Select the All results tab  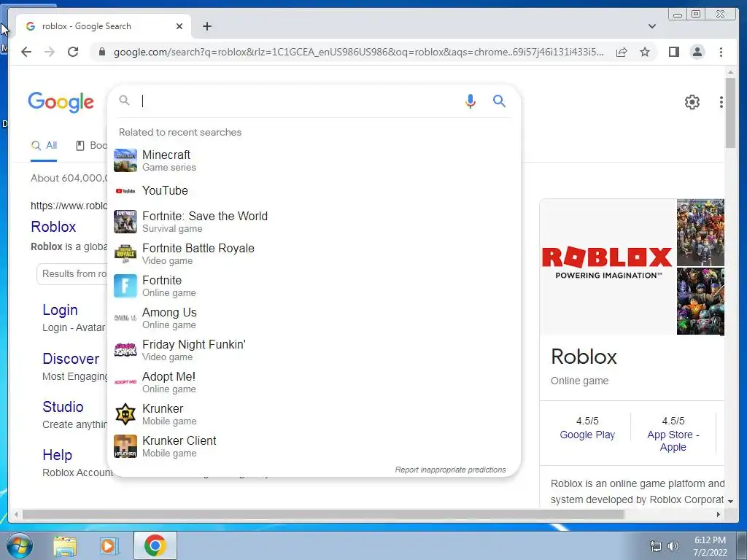[44, 146]
